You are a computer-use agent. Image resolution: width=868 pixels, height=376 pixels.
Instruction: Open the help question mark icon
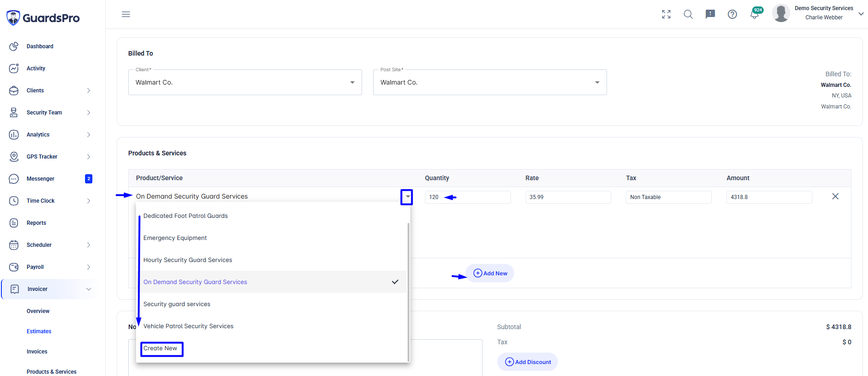732,14
